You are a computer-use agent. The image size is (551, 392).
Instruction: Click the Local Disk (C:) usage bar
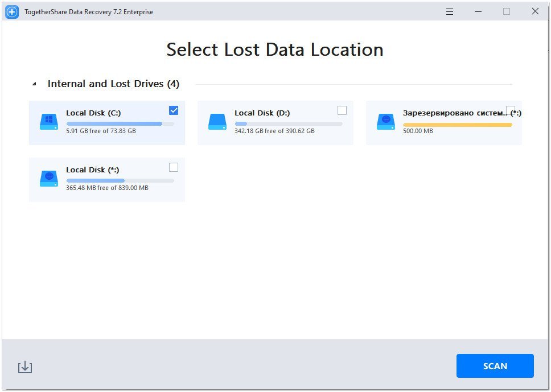point(120,123)
